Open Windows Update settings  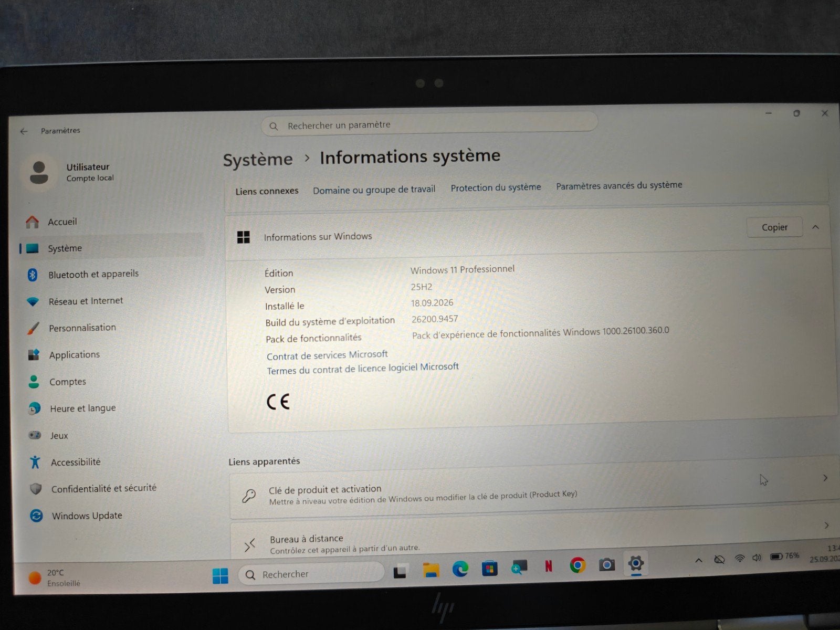87,516
